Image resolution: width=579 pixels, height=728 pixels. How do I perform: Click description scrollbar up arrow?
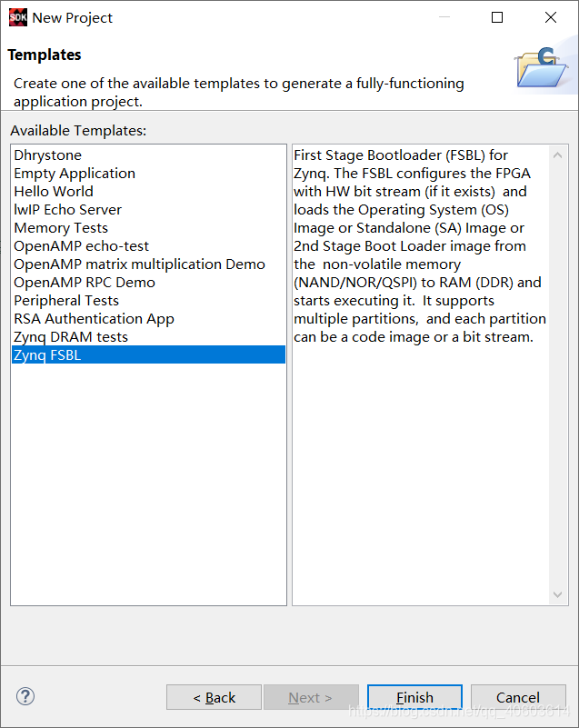[x=558, y=155]
